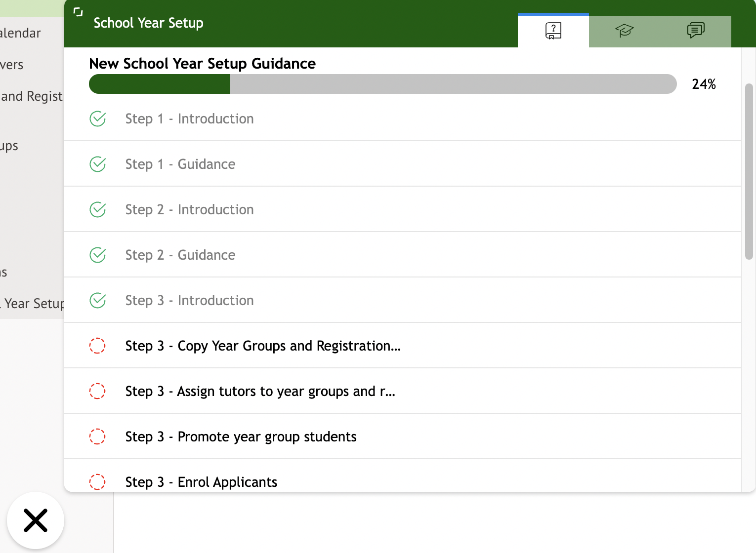Click the setup guidance progress bar

(382, 84)
